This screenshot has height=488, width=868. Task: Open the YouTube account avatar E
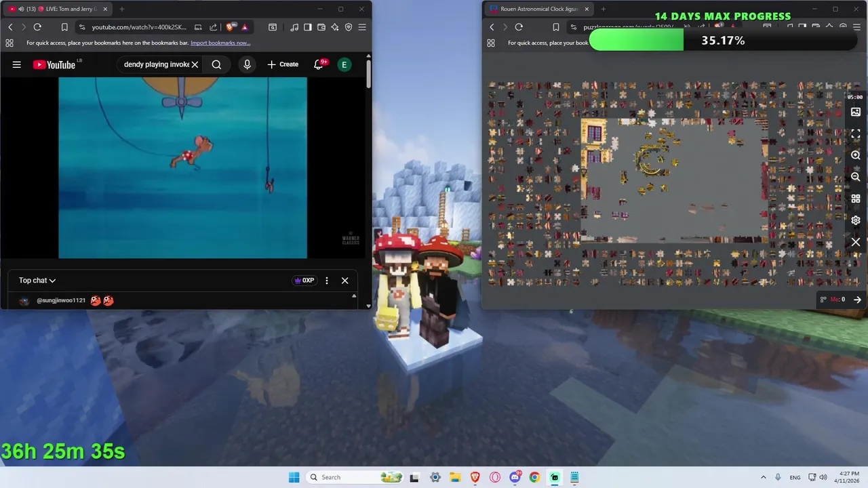pyautogui.click(x=344, y=64)
